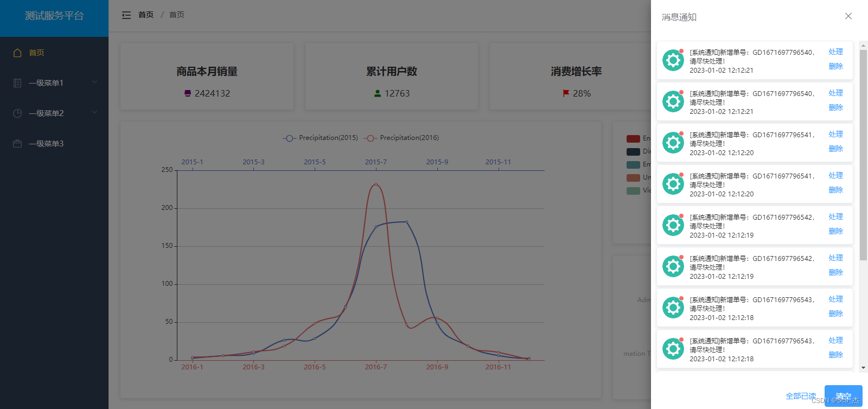Click the bold 首页 breadcrumb link
This screenshot has height=409, width=868.
146,15
